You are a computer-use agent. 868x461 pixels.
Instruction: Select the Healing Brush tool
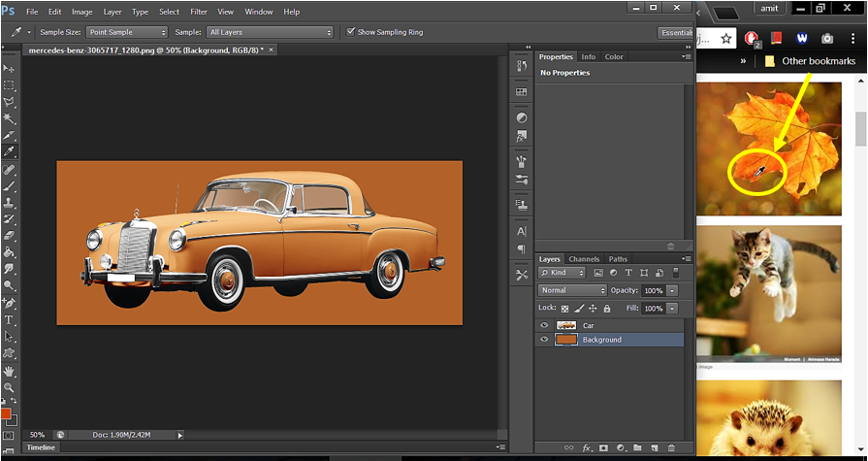(x=9, y=169)
